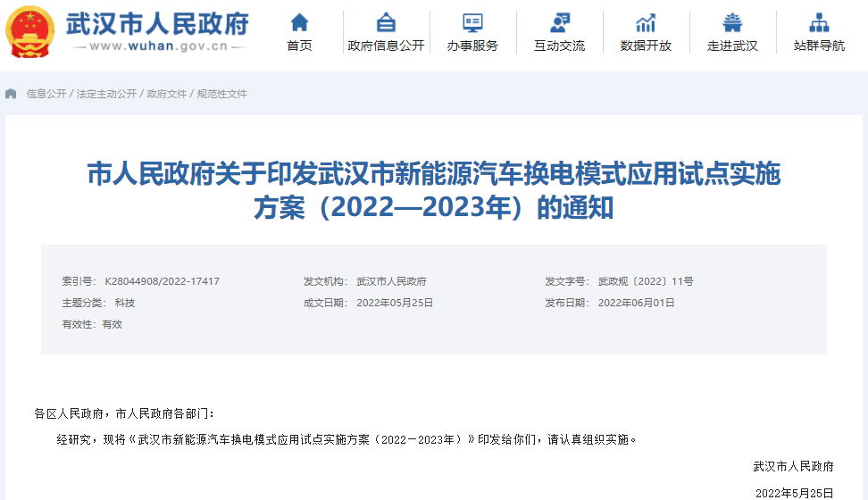Go to 办事服务 navigation label
This screenshot has height=500, width=868.
click(x=472, y=46)
